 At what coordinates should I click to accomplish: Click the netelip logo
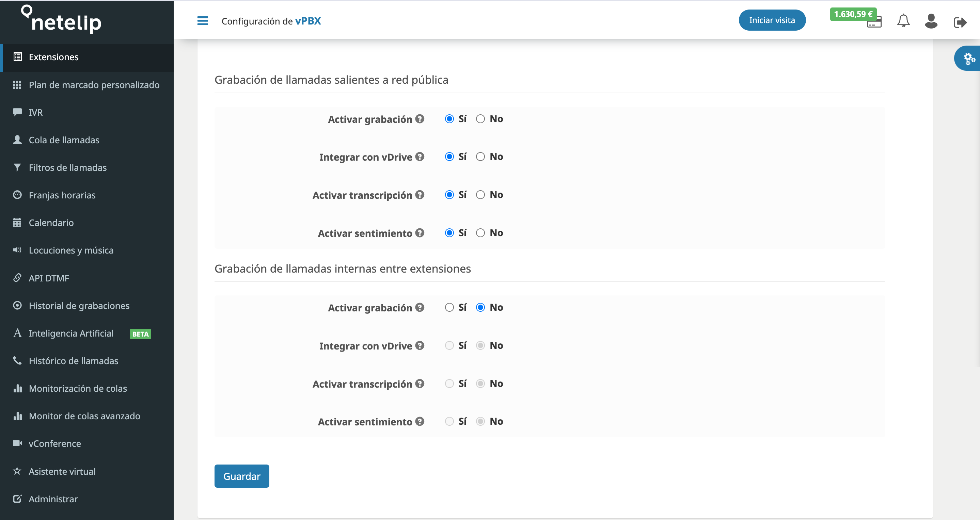point(61,19)
